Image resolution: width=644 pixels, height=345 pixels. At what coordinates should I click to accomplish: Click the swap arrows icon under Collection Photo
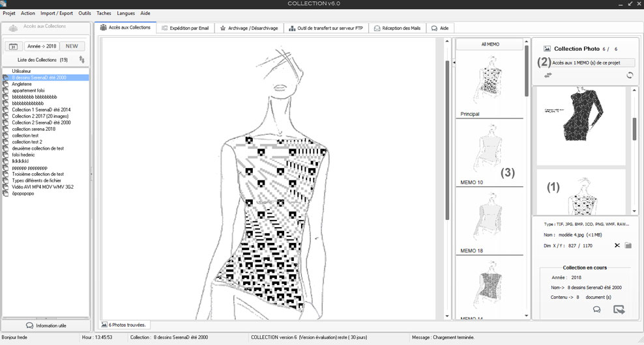549,76
